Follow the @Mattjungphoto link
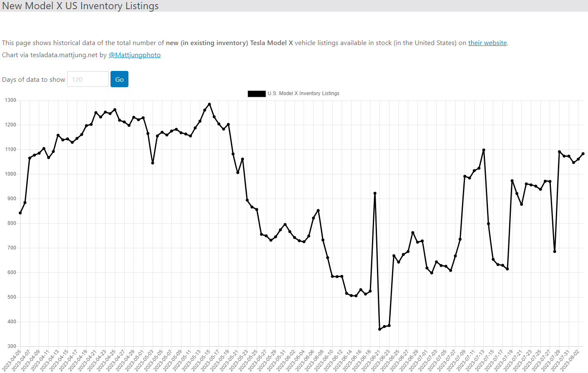This screenshot has height=373, width=588. click(135, 55)
